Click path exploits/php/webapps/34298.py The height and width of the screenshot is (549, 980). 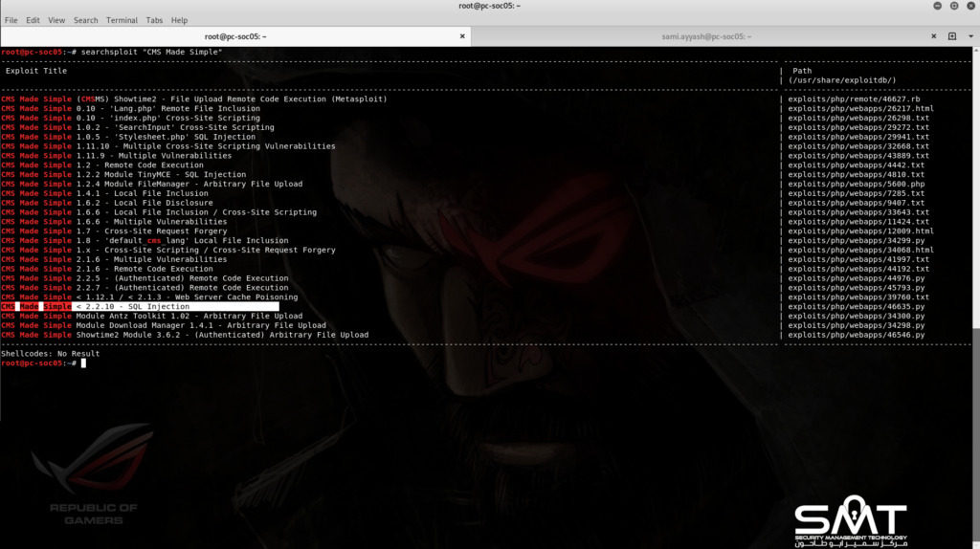856,325
